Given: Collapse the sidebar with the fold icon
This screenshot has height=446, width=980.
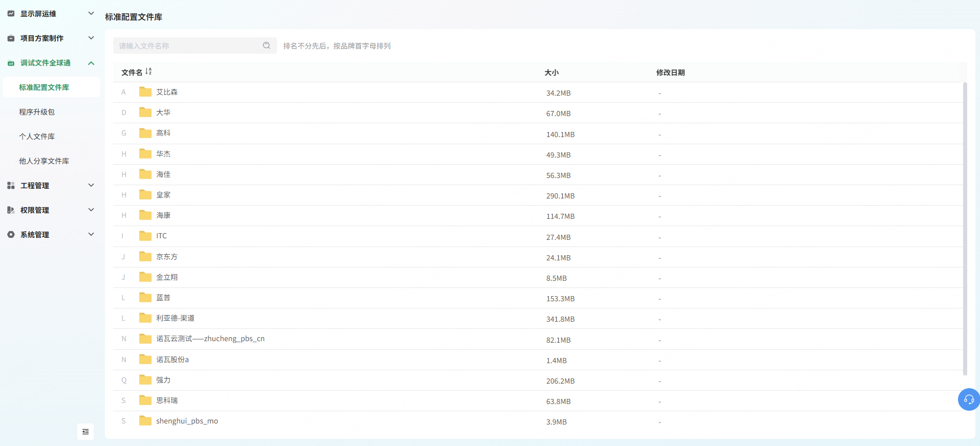Looking at the screenshot, I should point(86,432).
